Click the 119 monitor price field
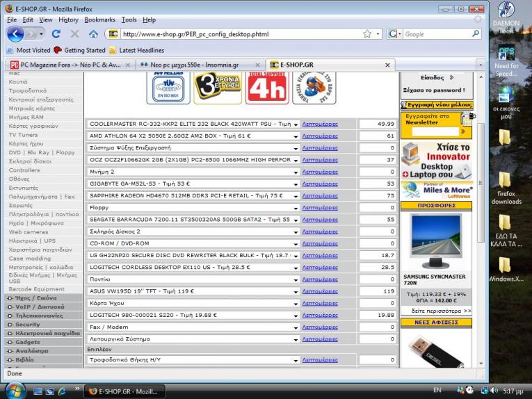Viewport: 532px width, 399px height. (x=378, y=291)
